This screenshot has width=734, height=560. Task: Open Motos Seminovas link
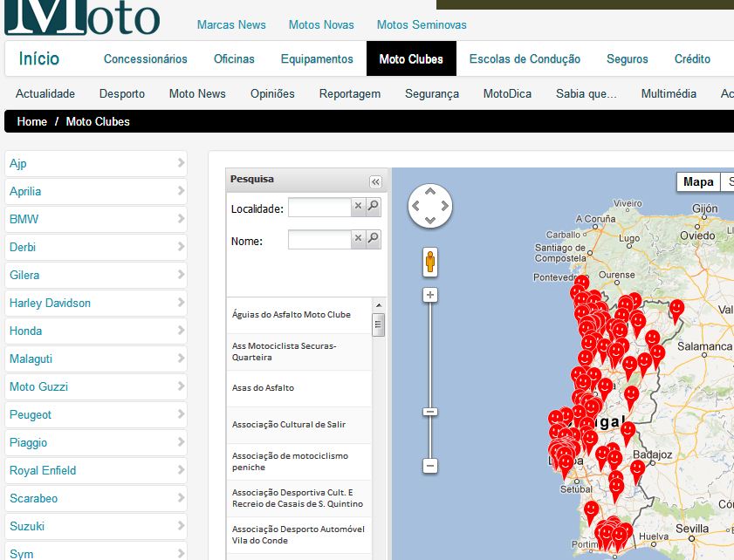click(422, 24)
